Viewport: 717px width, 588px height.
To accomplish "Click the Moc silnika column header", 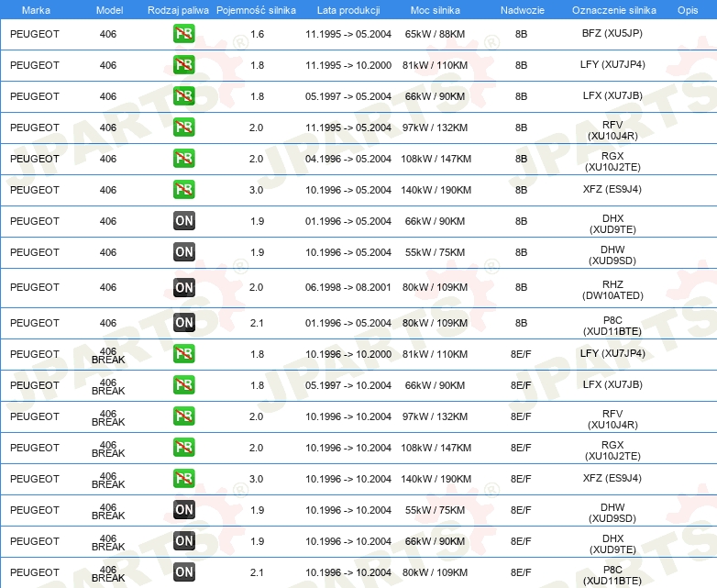I will point(436,10).
